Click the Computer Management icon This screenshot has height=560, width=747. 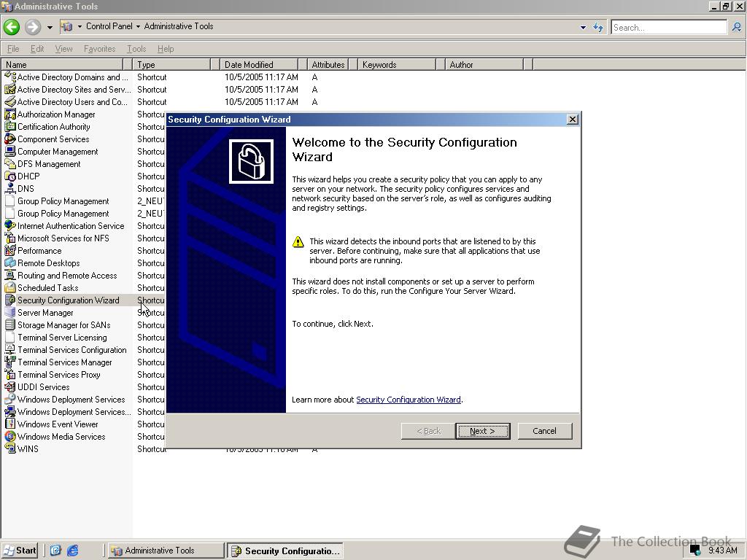[x=10, y=151]
